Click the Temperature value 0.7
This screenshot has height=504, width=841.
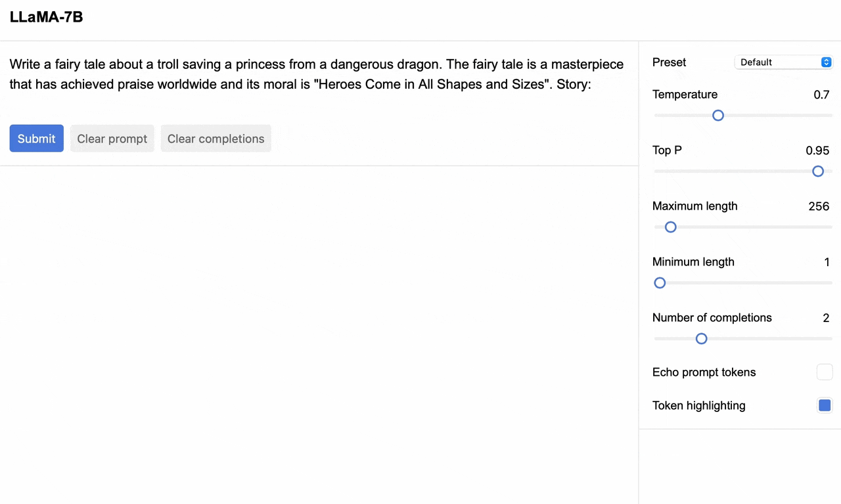pyautogui.click(x=821, y=95)
